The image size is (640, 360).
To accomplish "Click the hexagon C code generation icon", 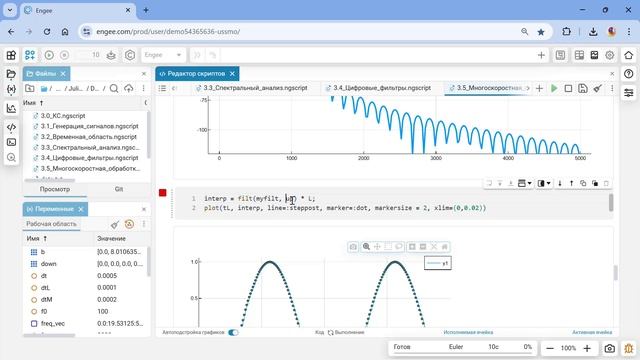I will [x=130, y=55].
